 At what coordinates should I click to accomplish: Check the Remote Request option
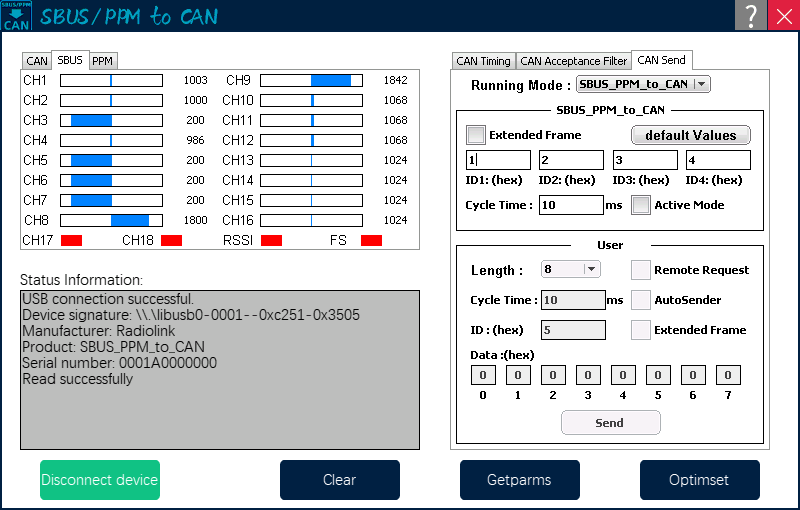pyautogui.click(x=641, y=270)
